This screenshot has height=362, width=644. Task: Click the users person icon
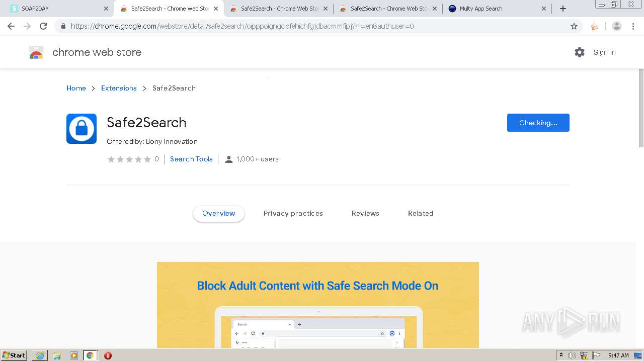(x=229, y=159)
